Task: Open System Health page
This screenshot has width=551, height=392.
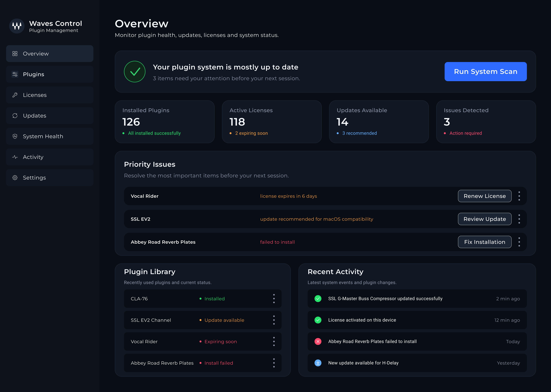Action: (x=50, y=136)
